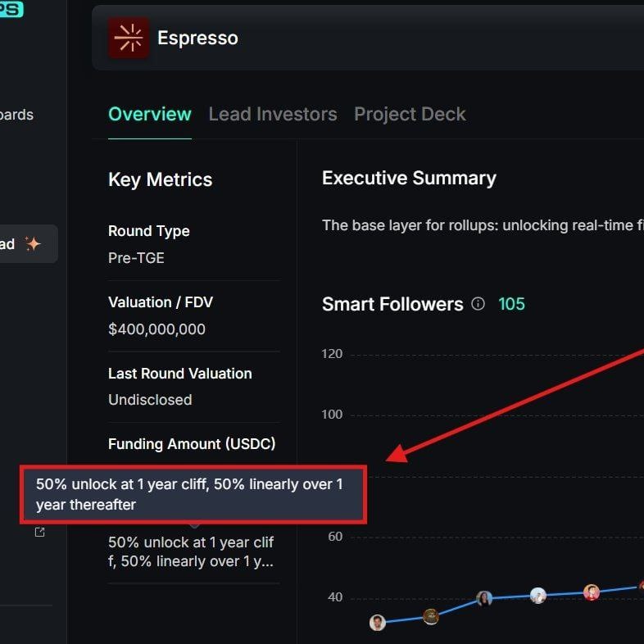
Task: Click the 40 axis label on chart
Action: pos(335,596)
